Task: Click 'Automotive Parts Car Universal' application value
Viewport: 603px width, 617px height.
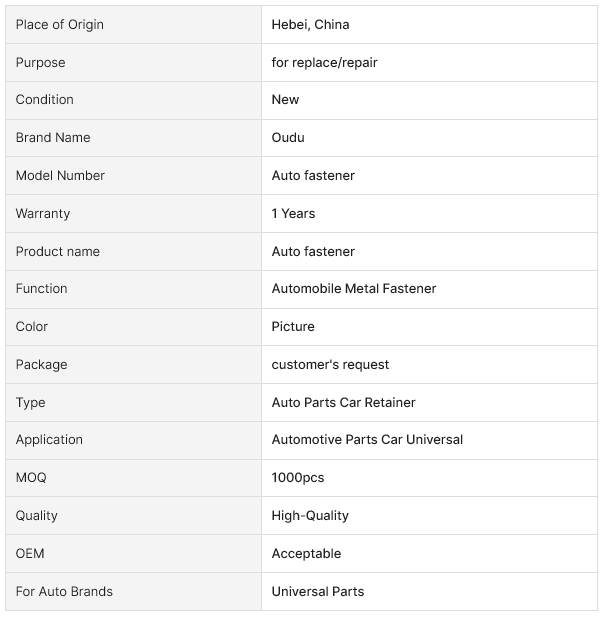Action: [x=367, y=439]
